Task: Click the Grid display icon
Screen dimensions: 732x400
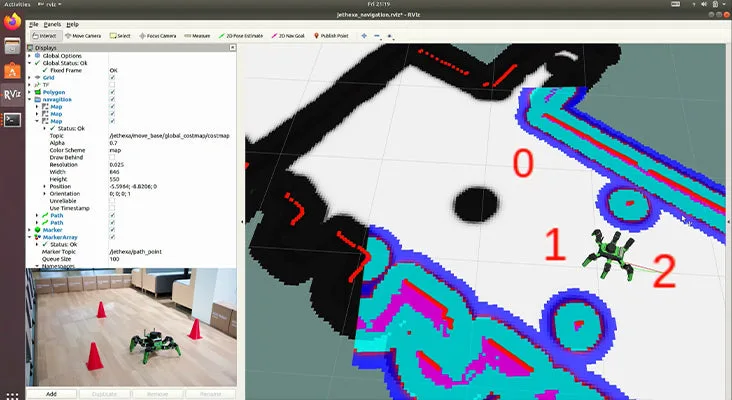Action: (x=38, y=77)
